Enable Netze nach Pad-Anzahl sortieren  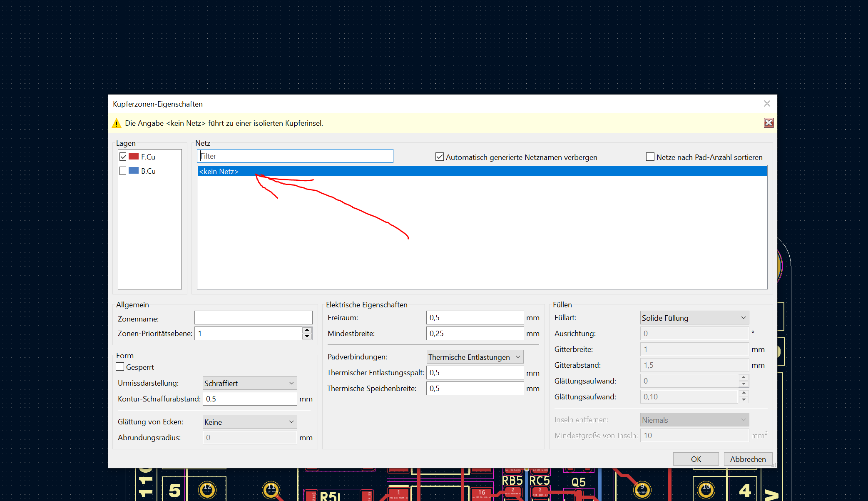point(650,157)
